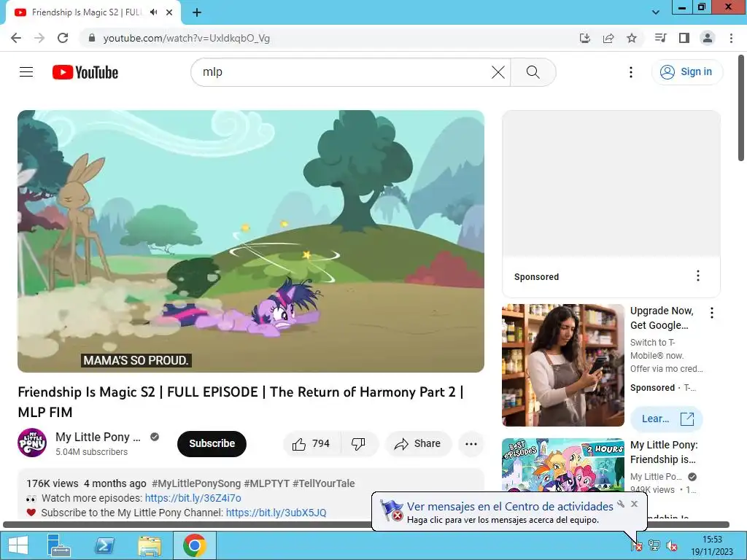Viewport: 747px width, 560px height.
Task: Open the media controls icon in toolbar
Action: coord(660,38)
